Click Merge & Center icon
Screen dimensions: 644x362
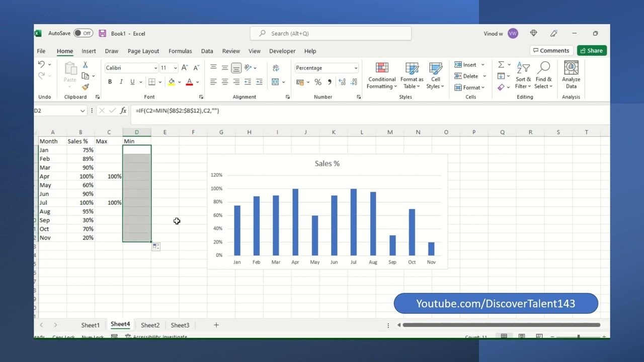point(275,82)
